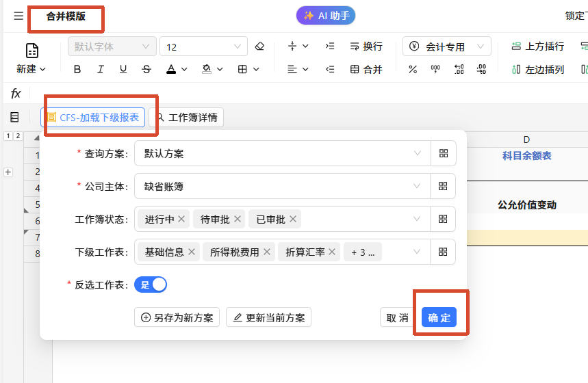Toggle 换行 text wrap
Screen dimensions: 588x383
(366, 46)
